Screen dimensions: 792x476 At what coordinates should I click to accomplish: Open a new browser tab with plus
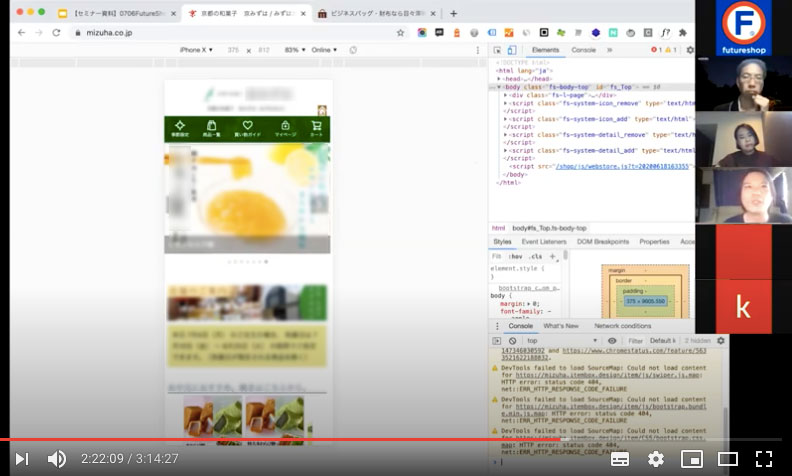[x=453, y=14]
